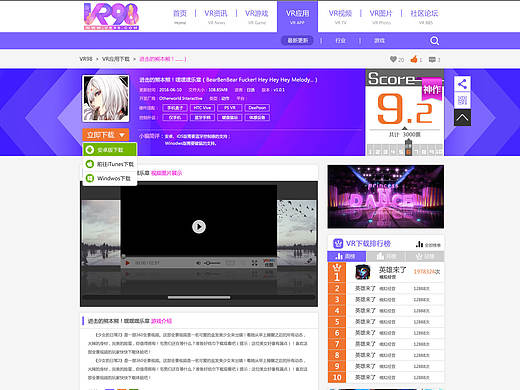This screenshot has width=520, height=390.
Task: Click the share icon on right sidebar
Action: 462,84
